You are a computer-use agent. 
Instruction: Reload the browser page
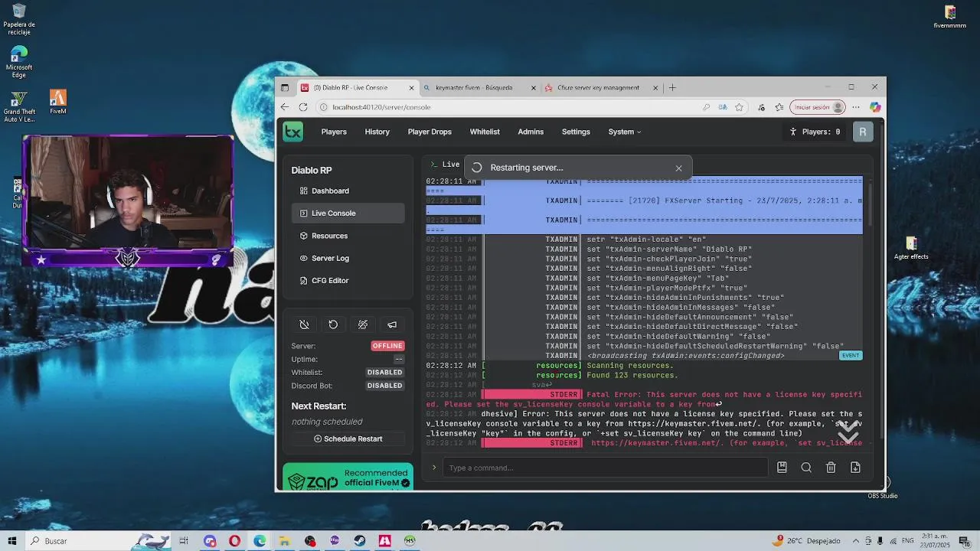click(303, 107)
